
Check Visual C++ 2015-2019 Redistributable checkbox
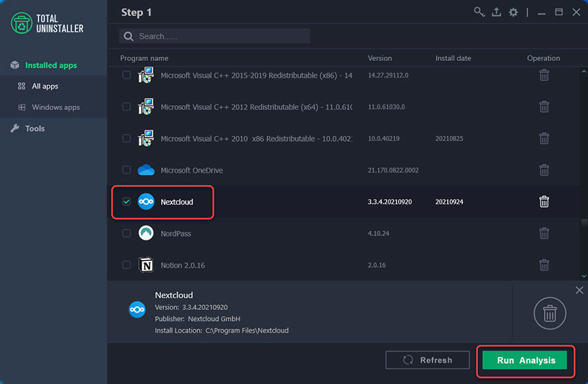pos(127,75)
